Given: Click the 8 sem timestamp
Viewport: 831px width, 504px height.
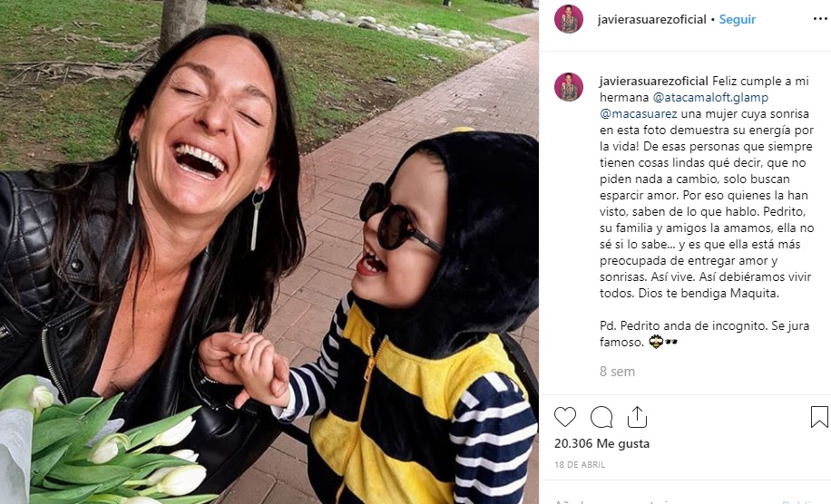Looking at the screenshot, I should point(617,372).
